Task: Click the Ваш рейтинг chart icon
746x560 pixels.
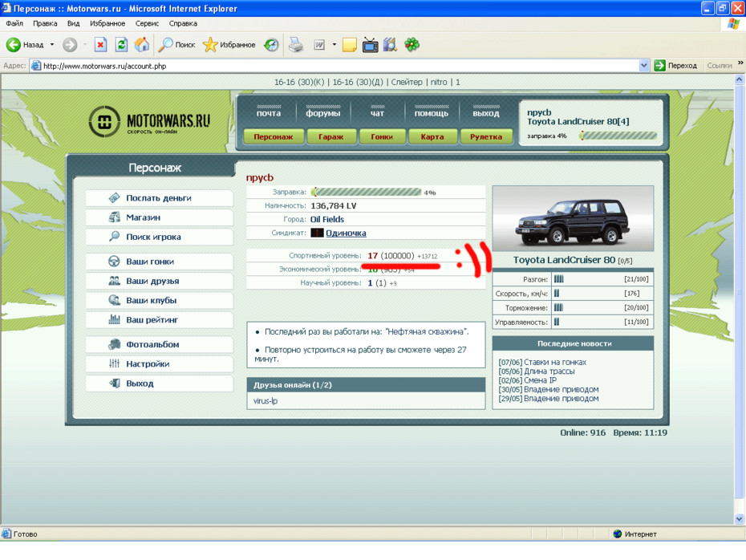Action: [114, 320]
